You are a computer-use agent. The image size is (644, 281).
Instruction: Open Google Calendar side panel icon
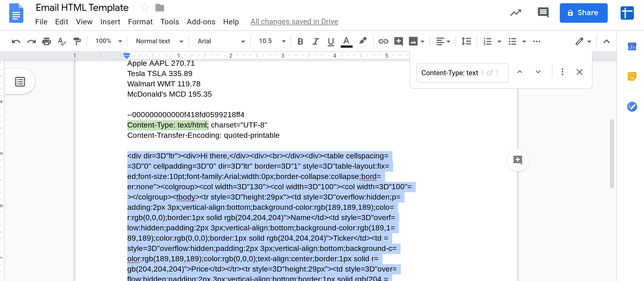[x=632, y=46]
